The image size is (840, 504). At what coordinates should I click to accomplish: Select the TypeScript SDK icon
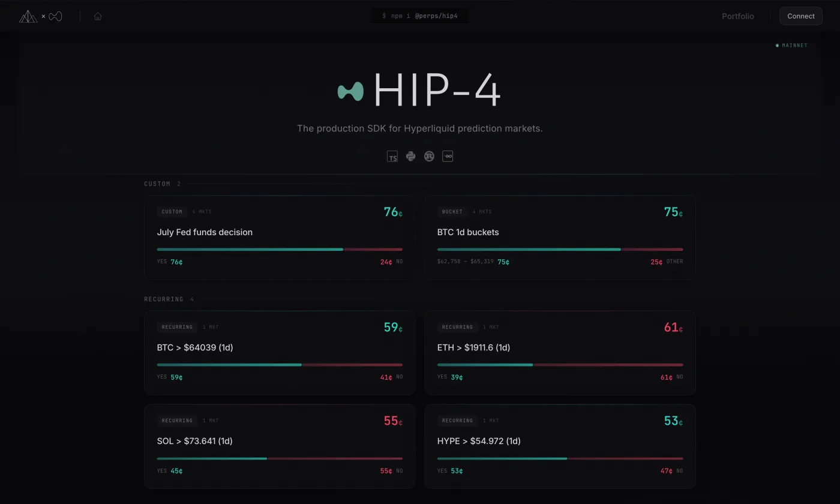392,157
